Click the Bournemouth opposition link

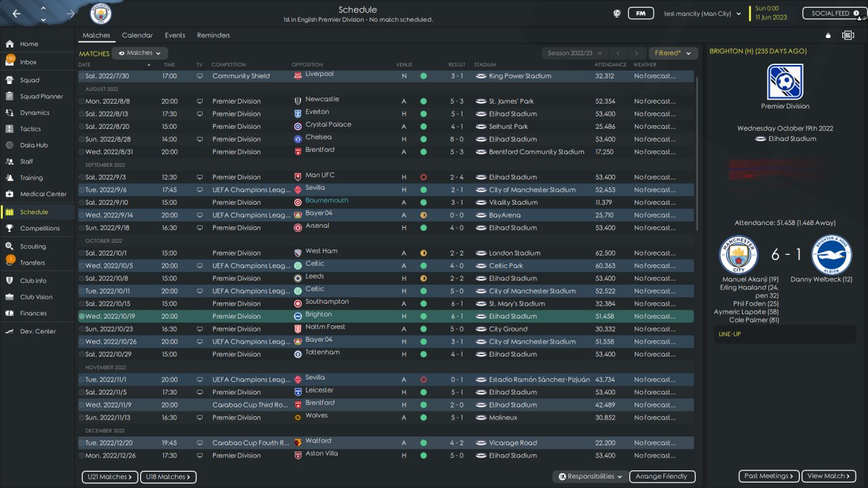click(x=327, y=201)
